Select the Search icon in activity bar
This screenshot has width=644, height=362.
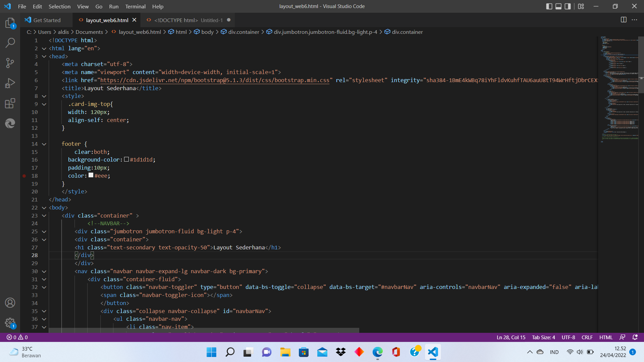coord(10,43)
